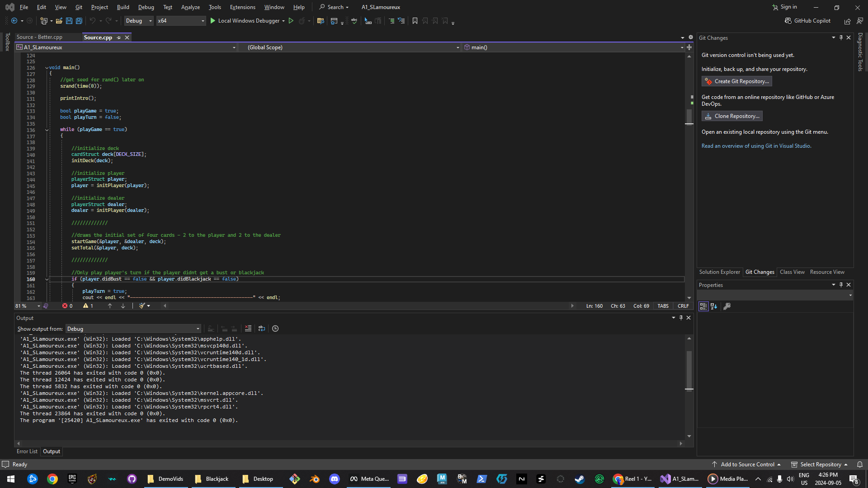Click the Save All toolbar icon
868x488 pixels.
coord(79,21)
